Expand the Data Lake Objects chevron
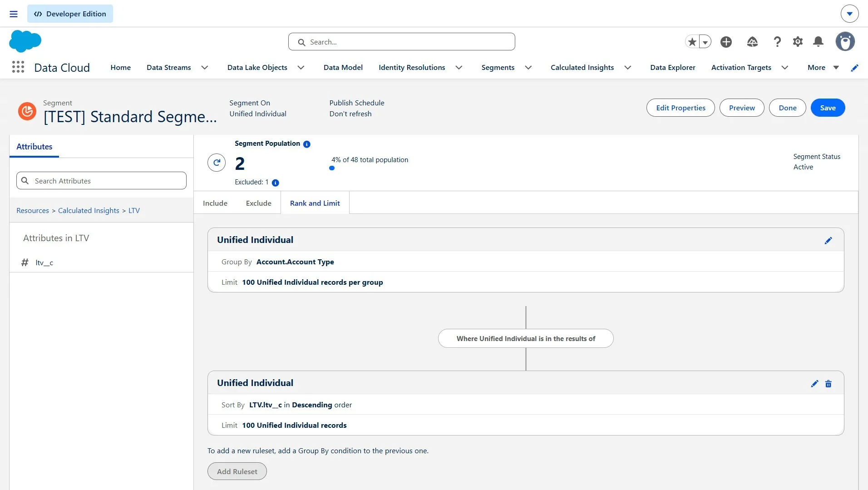 [x=301, y=68]
